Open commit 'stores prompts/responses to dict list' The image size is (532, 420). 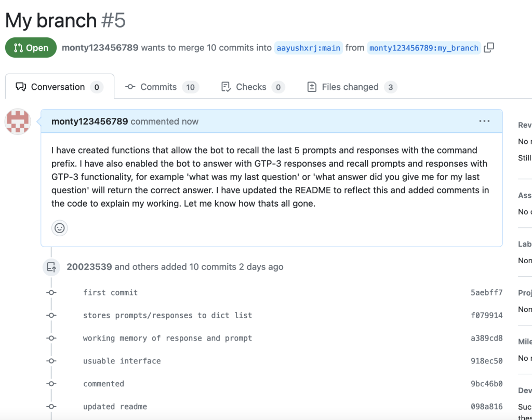tap(168, 315)
